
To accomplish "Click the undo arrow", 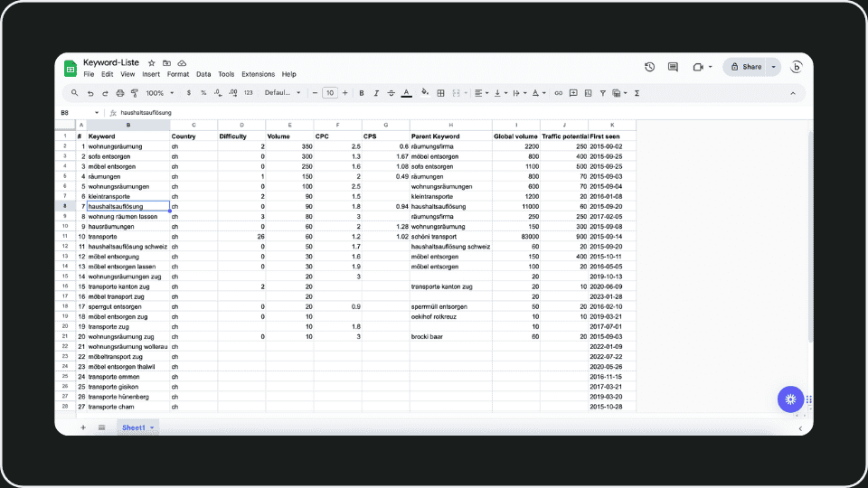I will tap(90, 93).
